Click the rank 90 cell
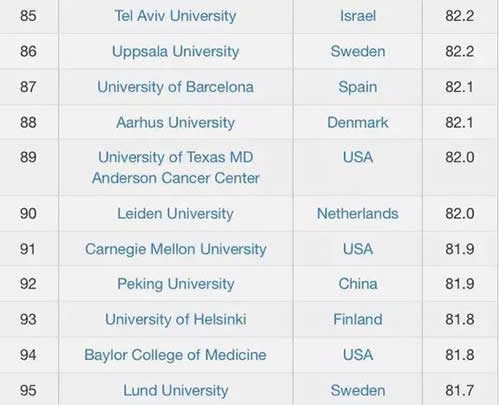The height and width of the screenshot is (405, 500). pos(28,214)
